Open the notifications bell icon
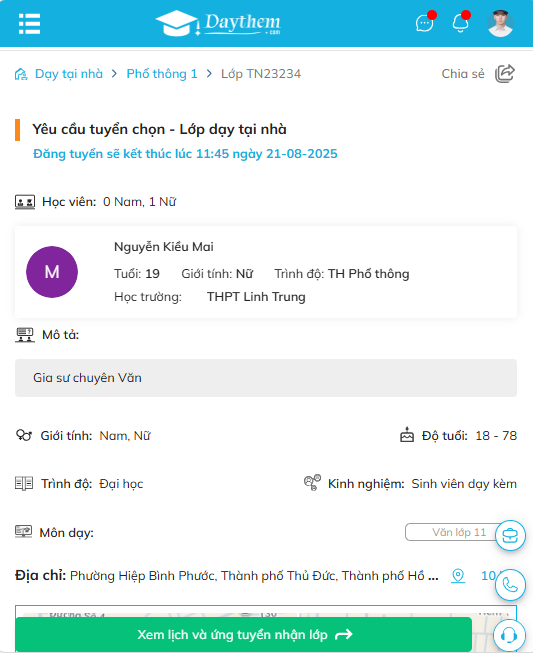 [x=461, y=23]
